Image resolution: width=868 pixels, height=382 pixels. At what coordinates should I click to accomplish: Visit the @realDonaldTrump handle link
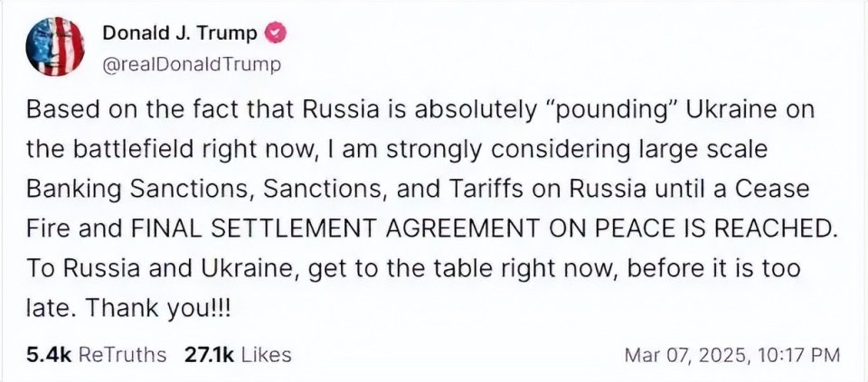(192, 65)
